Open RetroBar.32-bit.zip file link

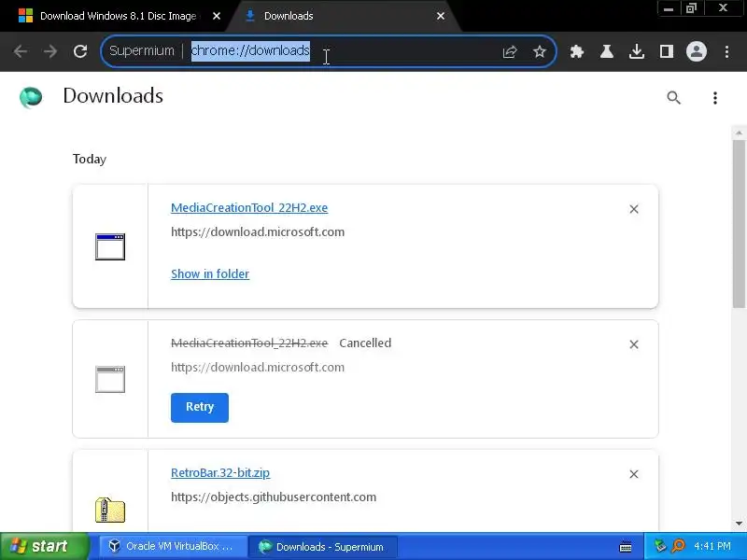(220, 473)
